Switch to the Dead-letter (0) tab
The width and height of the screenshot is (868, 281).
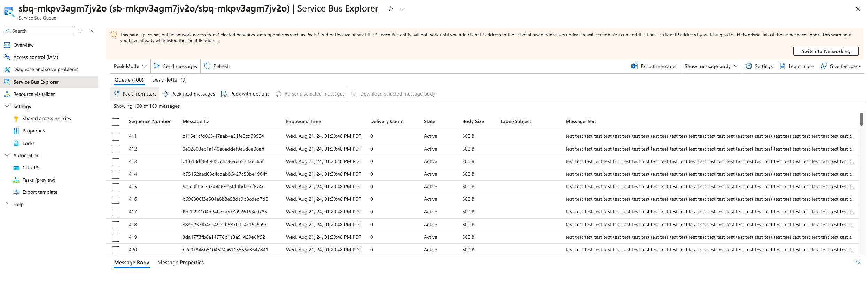coord(169,80)
